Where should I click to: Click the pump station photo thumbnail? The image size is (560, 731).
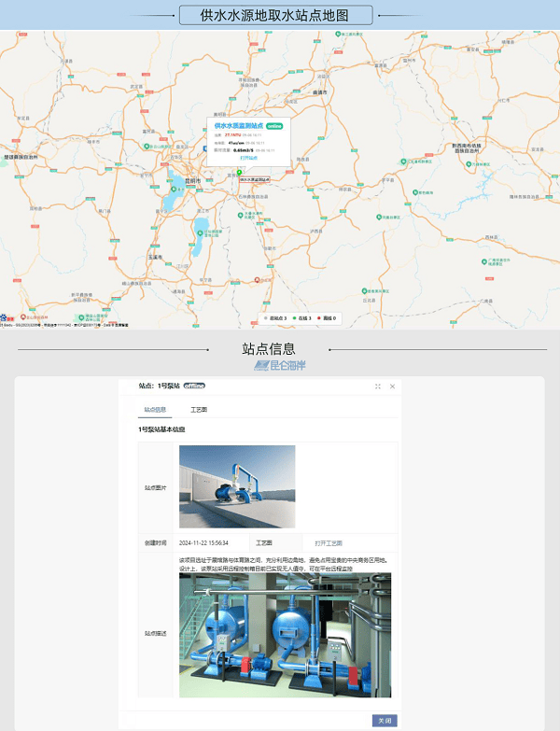(x=237, y=486)
